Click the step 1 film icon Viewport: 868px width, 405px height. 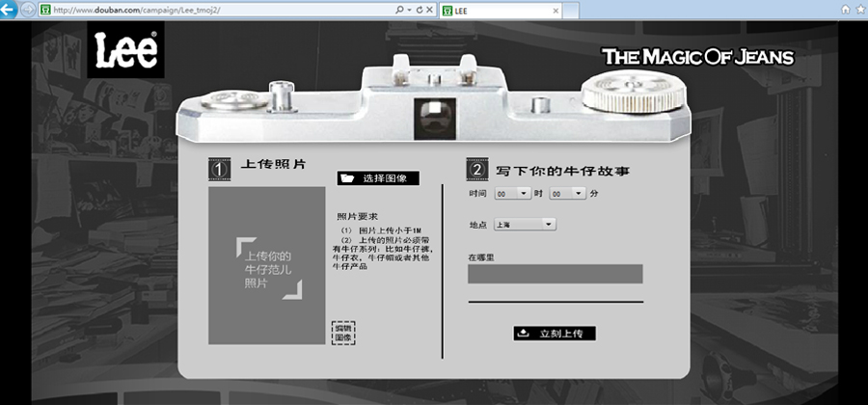click(x=220, y=170)
